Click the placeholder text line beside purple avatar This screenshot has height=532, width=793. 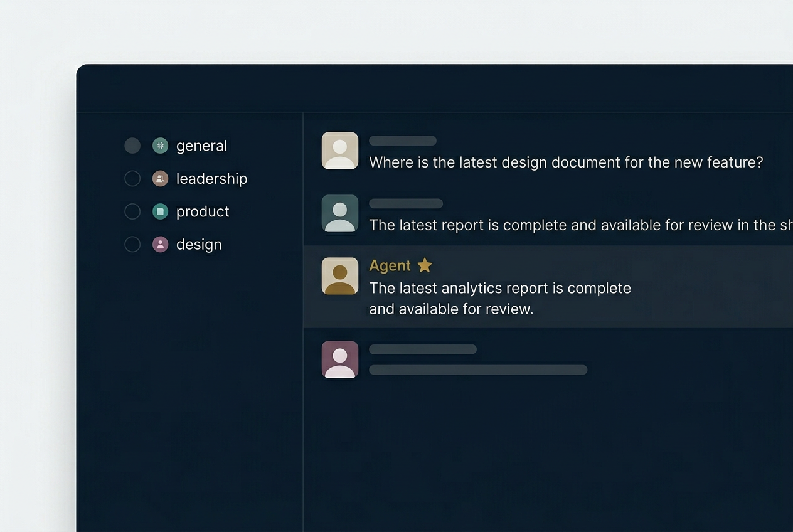pyautogui.click(x=478, y=370)
